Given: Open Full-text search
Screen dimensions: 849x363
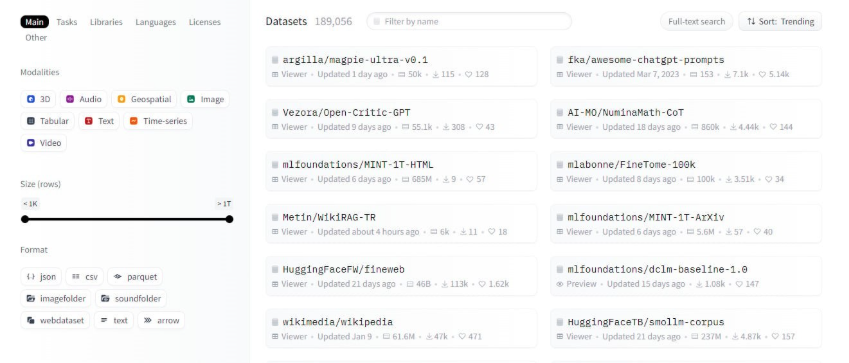Looking at the screenshot, I should tap(696, 22).
